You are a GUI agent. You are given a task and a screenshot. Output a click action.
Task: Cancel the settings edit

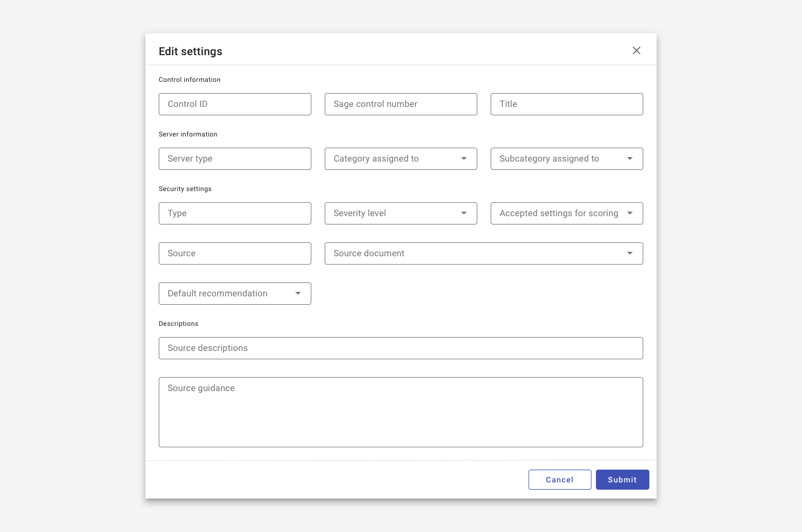[560, 480]
